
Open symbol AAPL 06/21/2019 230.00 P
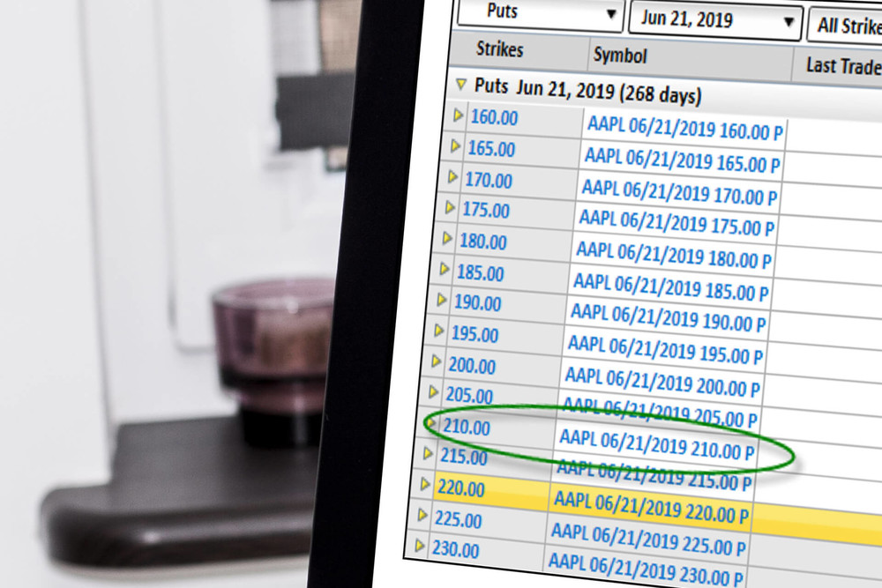646,569
